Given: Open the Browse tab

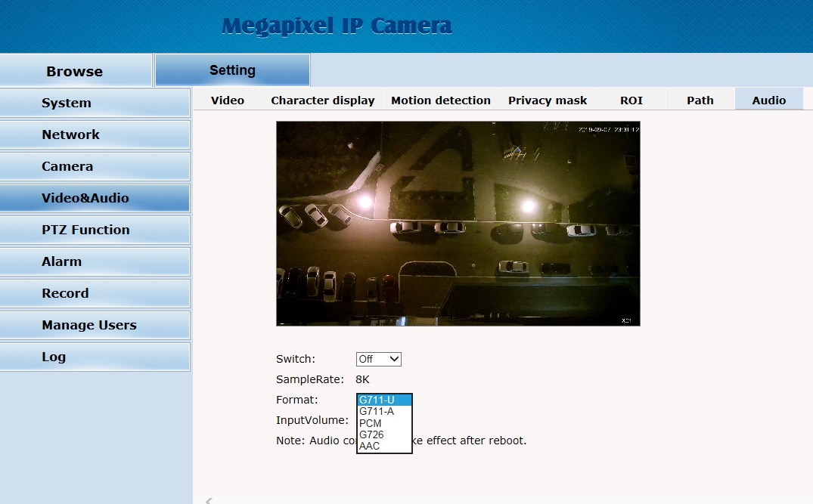Looking at the screenshot, I should [75, 71].
